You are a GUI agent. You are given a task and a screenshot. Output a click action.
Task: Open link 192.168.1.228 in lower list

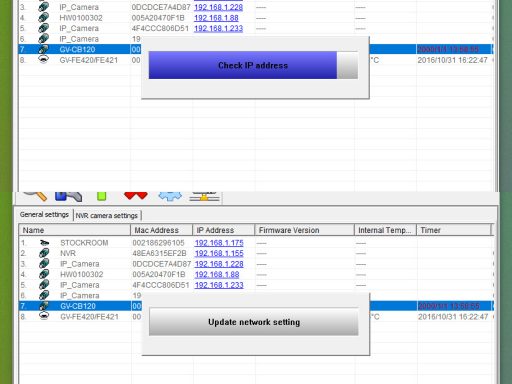[219, 264]
